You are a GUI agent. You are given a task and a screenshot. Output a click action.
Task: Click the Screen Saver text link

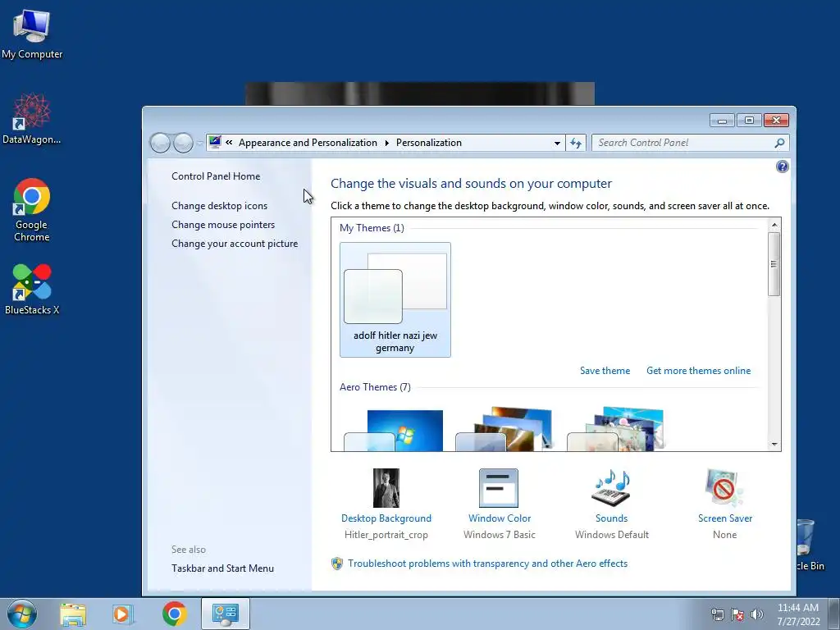tap(725, 518)
